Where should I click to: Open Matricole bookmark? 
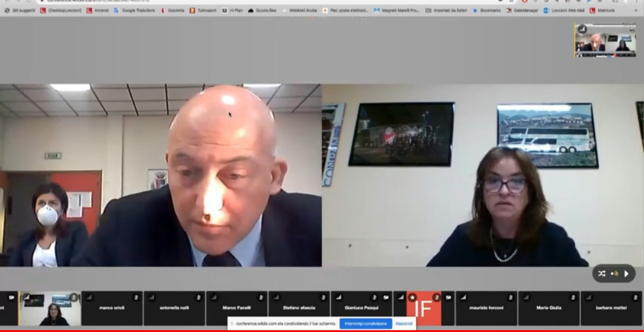[x=602, y=10]
